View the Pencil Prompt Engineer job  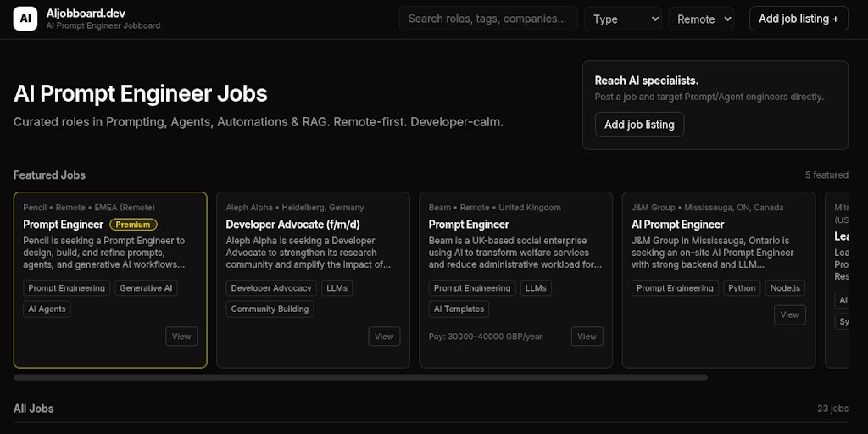click(x=181, y=337)
